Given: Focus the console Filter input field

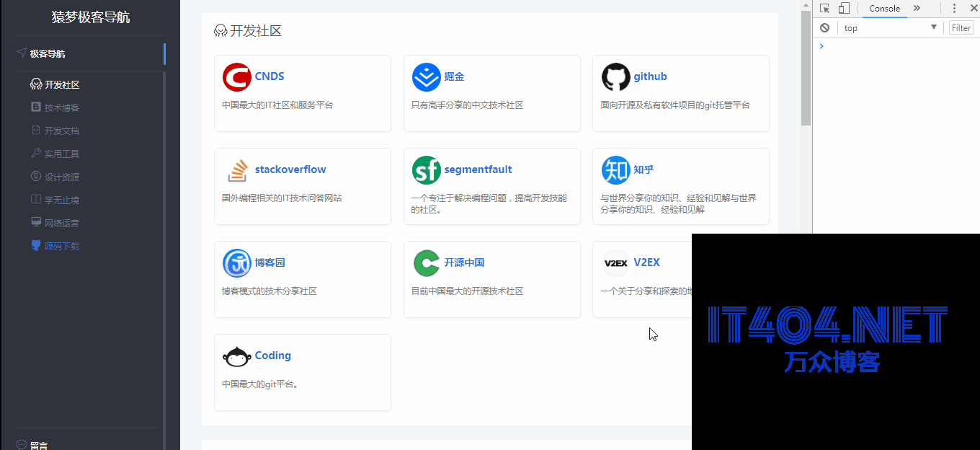Looking at the screenshot, I should coord(961,28).
